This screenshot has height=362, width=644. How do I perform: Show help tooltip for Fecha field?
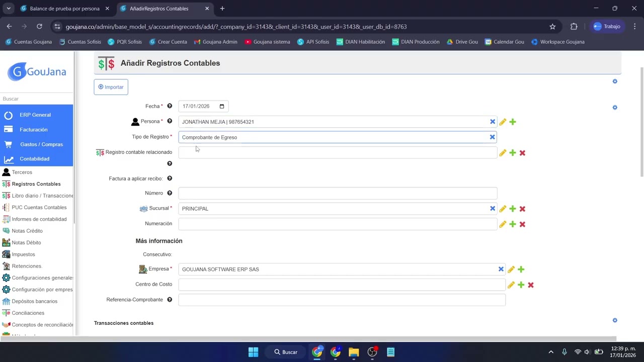coord(170,106)
